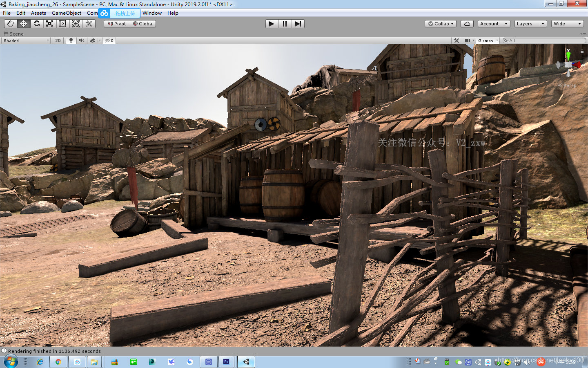
Task: Open the custom editor tools button
Action: click(x=89, y=24)
